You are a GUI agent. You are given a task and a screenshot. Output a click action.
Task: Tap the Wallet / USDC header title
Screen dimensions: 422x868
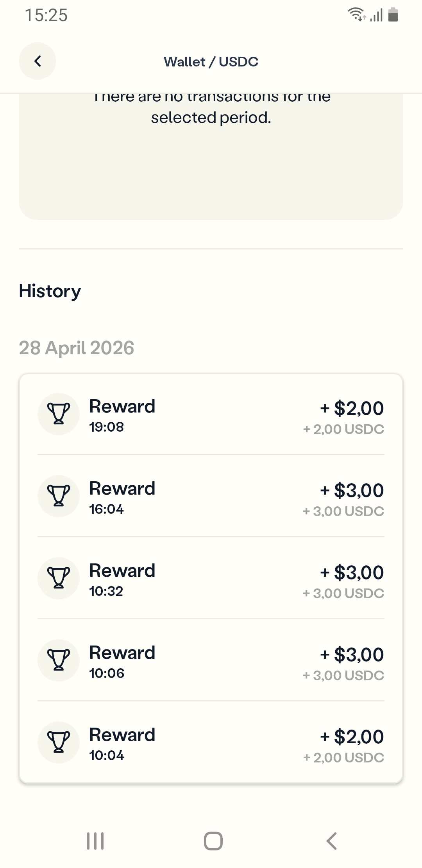point(211,61)
